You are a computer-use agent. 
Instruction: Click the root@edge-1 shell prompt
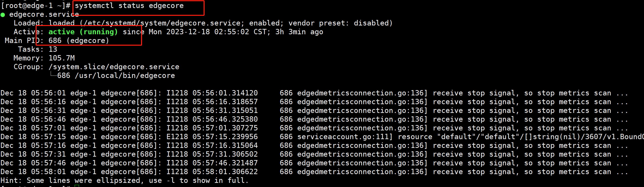tap(35, 6)
